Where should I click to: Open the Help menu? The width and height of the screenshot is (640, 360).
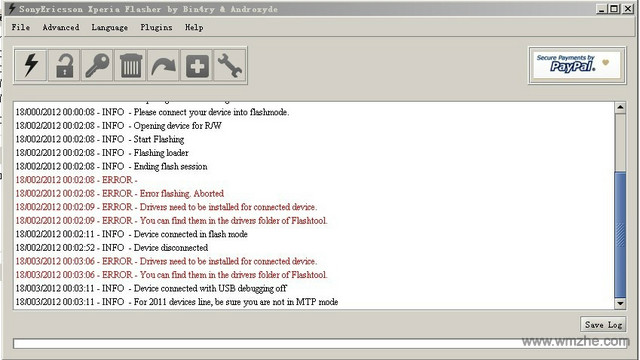click(194, 27)
